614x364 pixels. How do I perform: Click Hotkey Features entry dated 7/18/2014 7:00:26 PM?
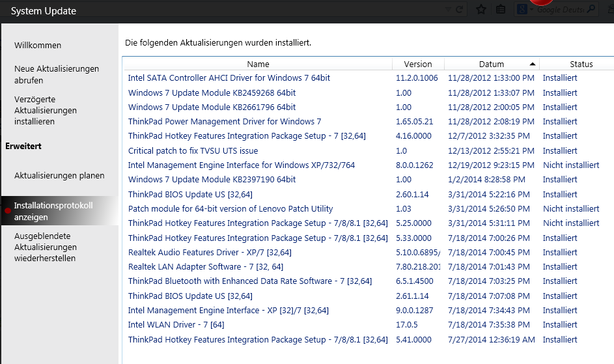point(369,238)
